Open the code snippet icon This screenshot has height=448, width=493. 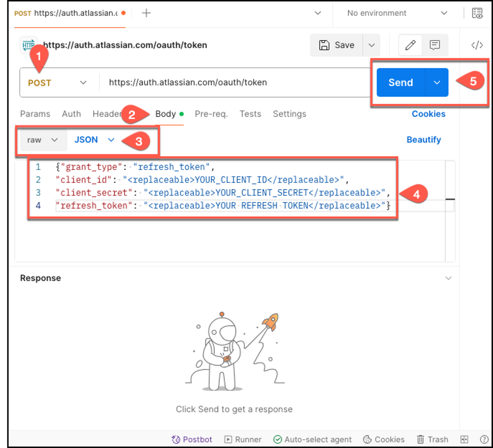(477, 45)
